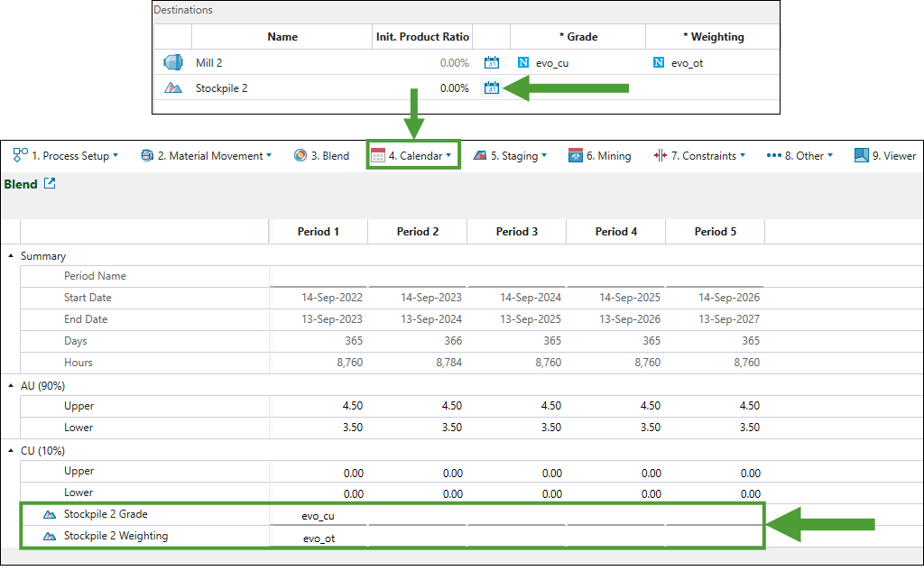Collapse the CU (10%) section

(11, 450)
